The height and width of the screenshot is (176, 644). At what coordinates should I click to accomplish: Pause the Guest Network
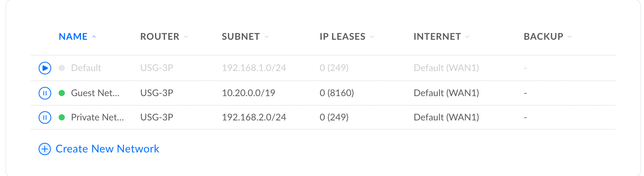point(45,93)
